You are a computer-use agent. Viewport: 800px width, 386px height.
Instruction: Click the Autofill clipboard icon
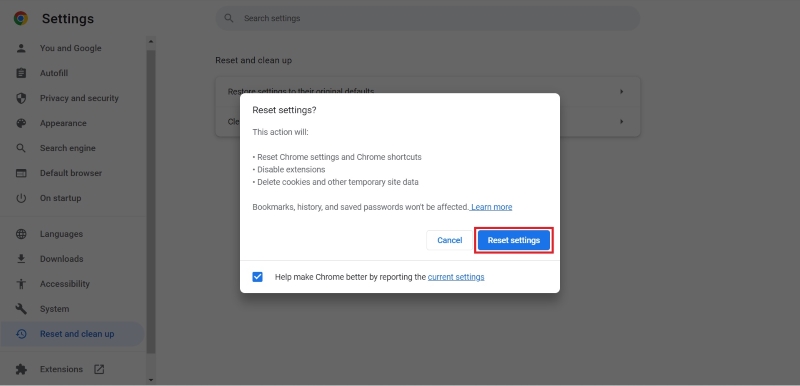tap(21, 73)
